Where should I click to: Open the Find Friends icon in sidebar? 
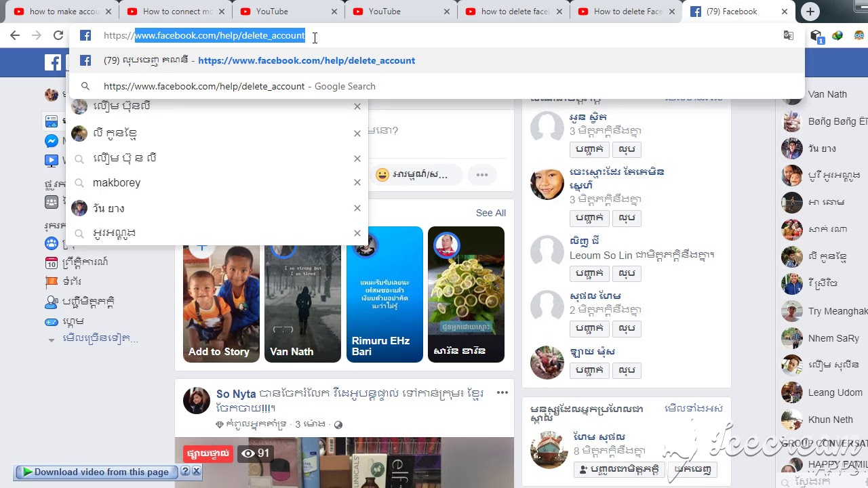tap(52, 302)
